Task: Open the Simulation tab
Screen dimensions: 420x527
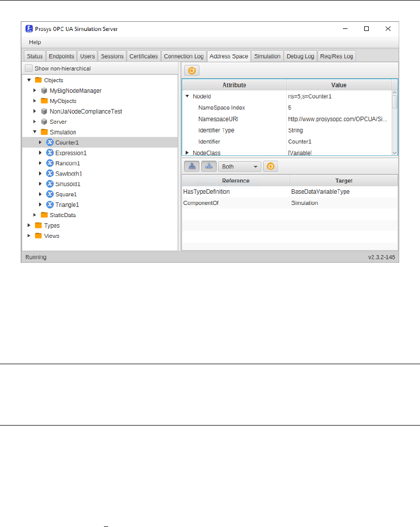Action: tap(267, 56)
